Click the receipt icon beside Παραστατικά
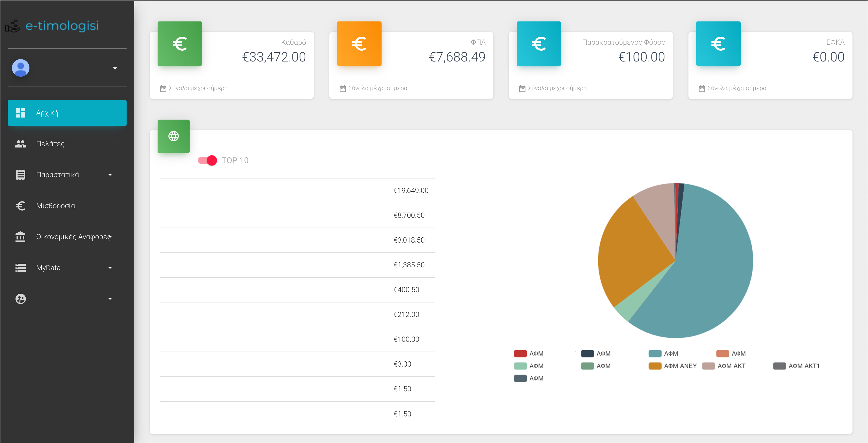Viewport: 868px width, 443px height. 21,175
